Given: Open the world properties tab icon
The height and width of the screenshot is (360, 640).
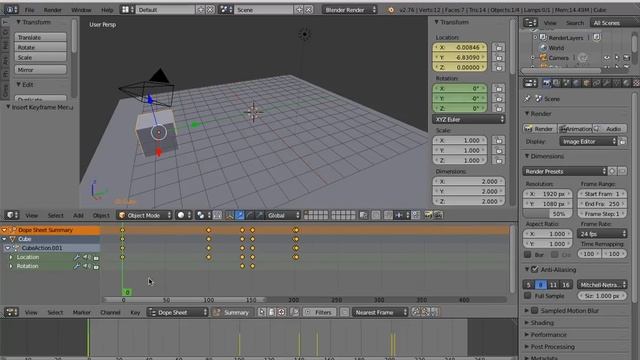Looking at the screenshot, I should point(576,83).
